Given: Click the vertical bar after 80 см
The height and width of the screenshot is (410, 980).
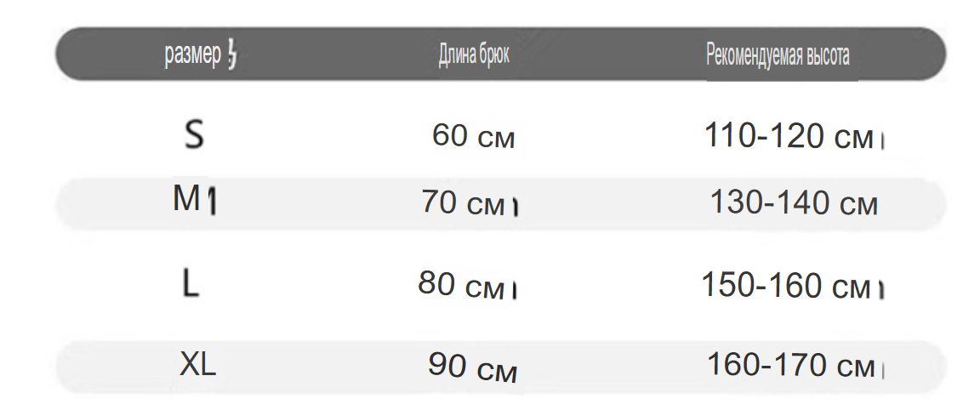Looking at the screenshot, I should tap(514, 290).
